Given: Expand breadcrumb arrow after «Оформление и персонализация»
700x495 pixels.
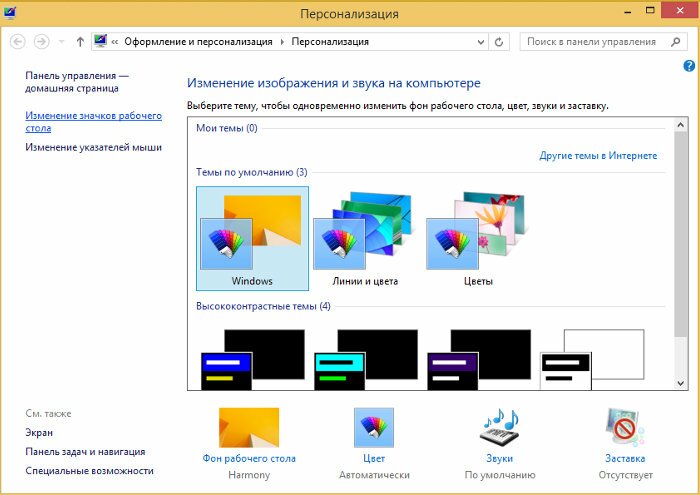Looking at the screenshot, I should (x=282, y=42).
